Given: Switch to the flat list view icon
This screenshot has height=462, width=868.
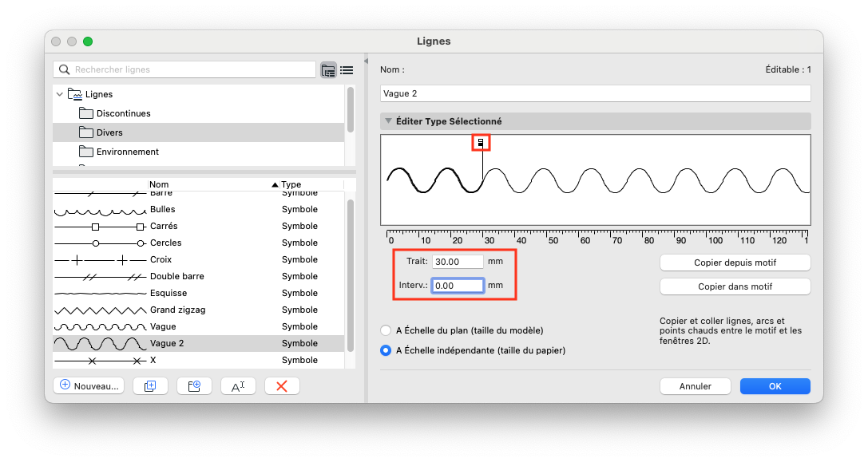Looking at the screenshot, I should (347, 70).
